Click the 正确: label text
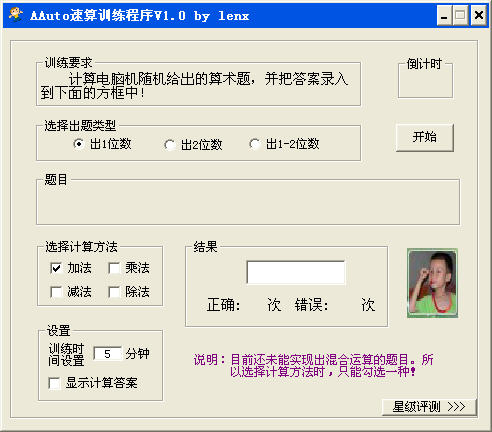Viewport: 492px width, 432px height. click(x=223, y=305)
